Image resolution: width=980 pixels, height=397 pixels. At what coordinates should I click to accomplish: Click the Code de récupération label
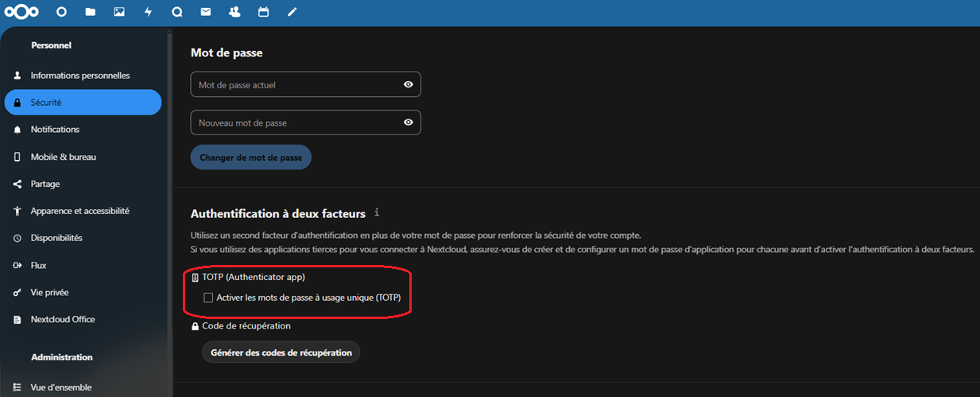click(246, 325)
